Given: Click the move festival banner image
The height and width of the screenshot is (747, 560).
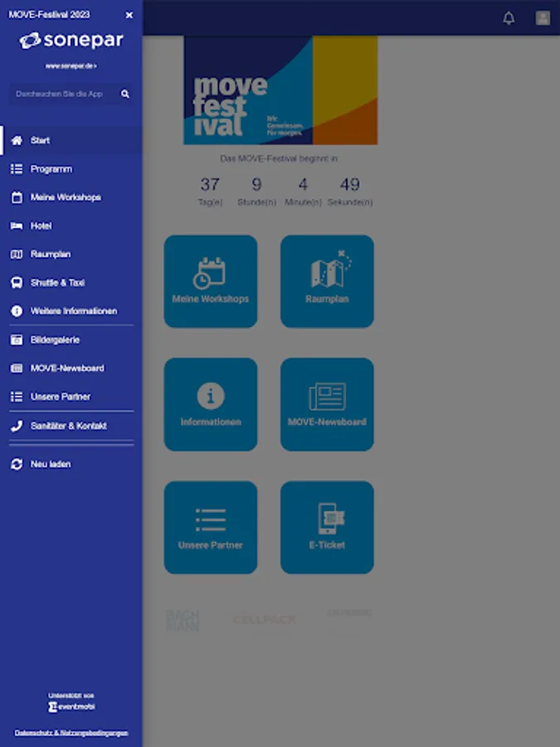Looking at the screenshot, I should [281, 90].
